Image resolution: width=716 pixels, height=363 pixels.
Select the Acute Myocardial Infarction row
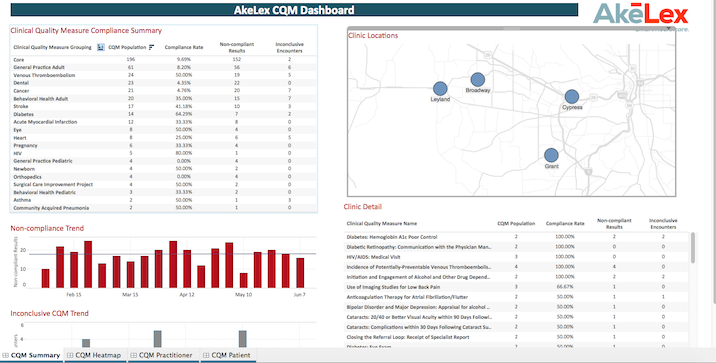pyautogui.click(x=163, y=122)
